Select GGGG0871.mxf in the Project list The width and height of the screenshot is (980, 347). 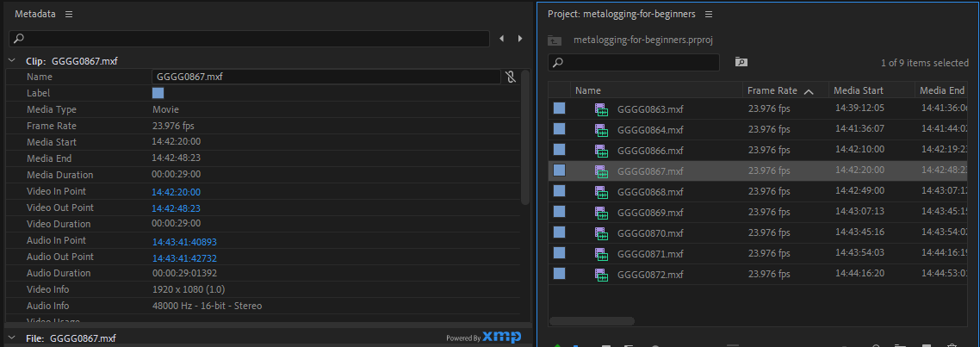click(650, 254)
